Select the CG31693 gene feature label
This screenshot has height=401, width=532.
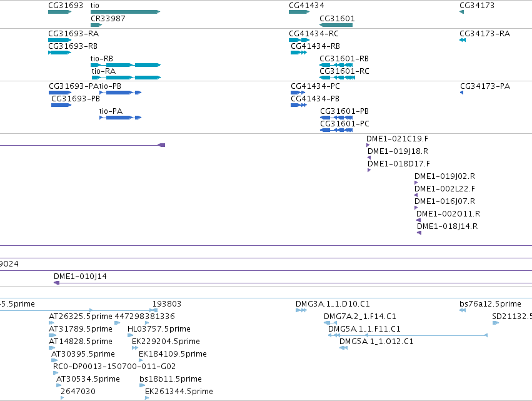(x=66, y=6)
